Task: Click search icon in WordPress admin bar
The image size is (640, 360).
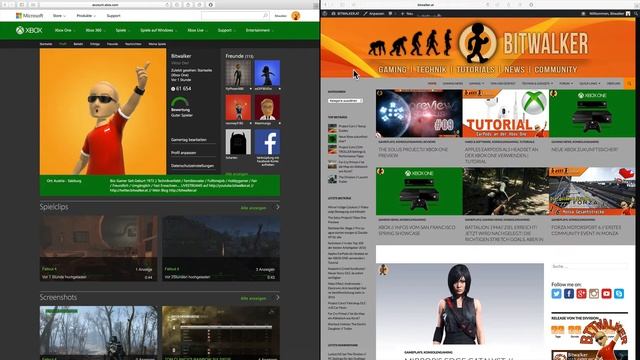Action: click(635, 13)
